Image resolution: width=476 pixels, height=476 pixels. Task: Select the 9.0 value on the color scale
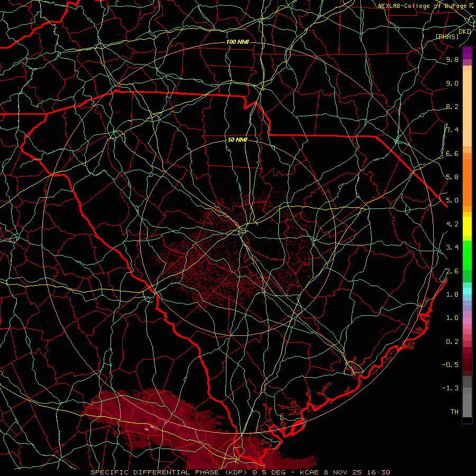click(x=452, y=84)
